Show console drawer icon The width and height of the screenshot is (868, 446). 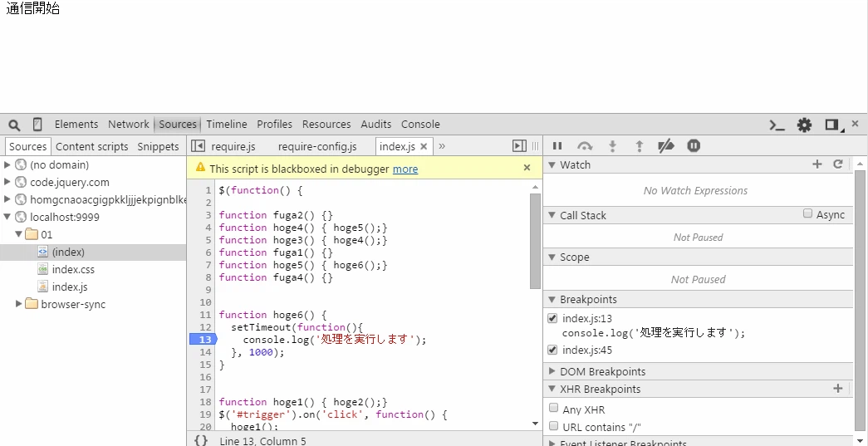(777, 125)
